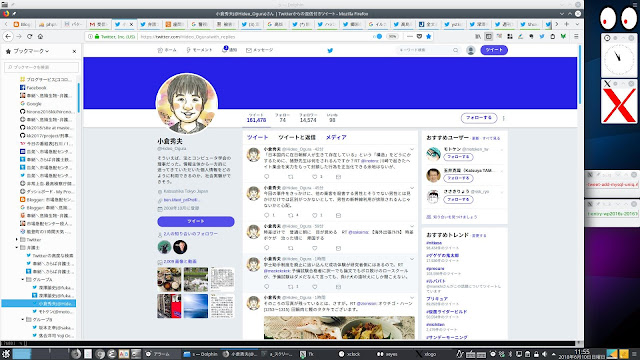640x360 pixels.
Task: Open the #ゲゲゲの鬼太郎 trend
Action: click(442, 256)
